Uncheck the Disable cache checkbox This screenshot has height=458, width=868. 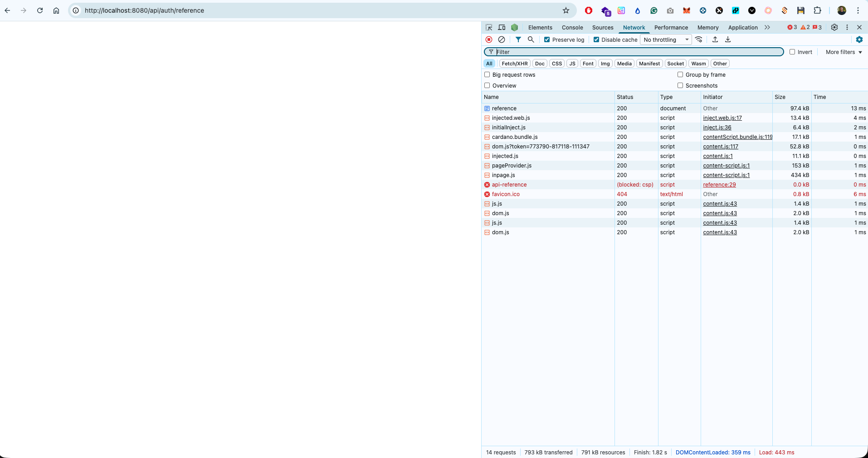coord(596,39)
